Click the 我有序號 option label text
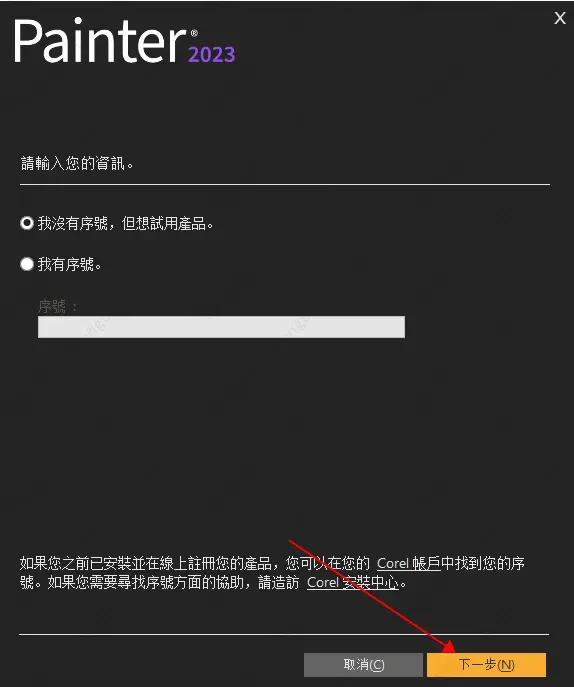This screenshot has height=687, width=574. coord(69,264)
